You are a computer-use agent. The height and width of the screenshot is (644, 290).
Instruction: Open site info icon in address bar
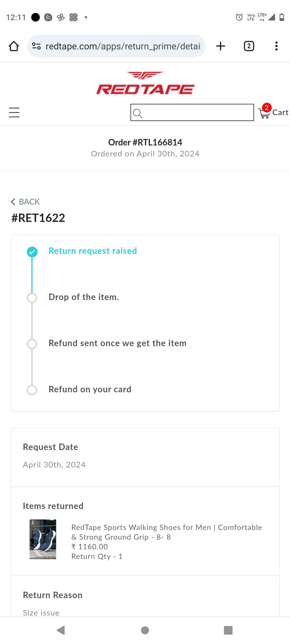(x=36, y=46)
